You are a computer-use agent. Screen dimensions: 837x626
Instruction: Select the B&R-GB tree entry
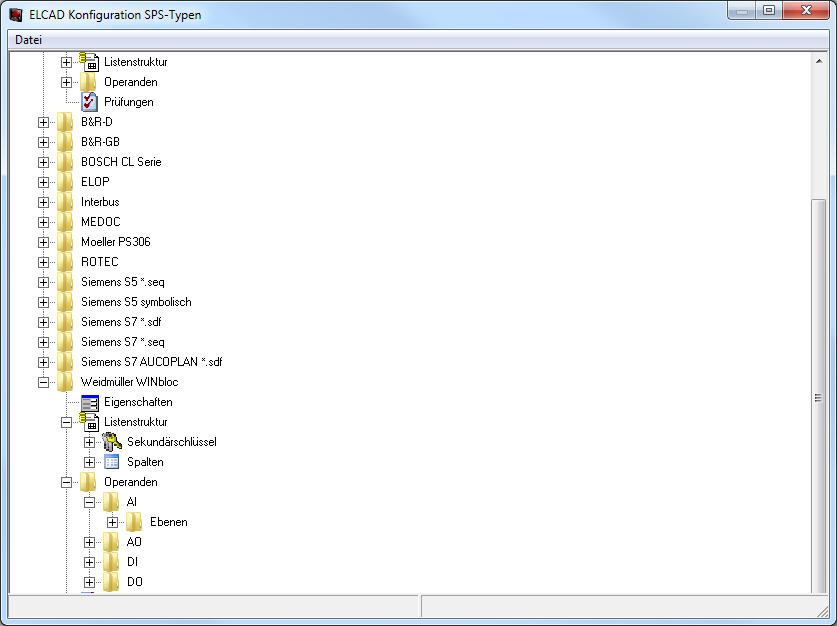coord(100,142)
